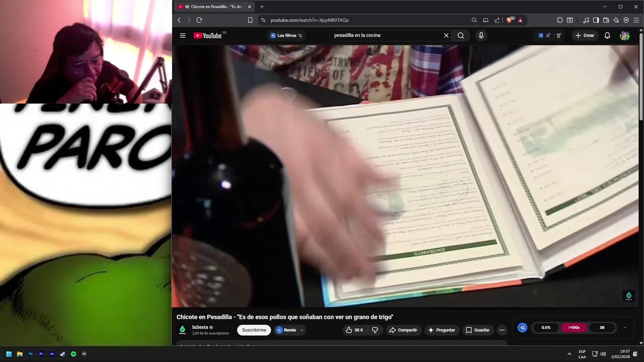644x362 pixels.
Task: Open Los filtros filter settings
Action: click(x=286, y=35)
